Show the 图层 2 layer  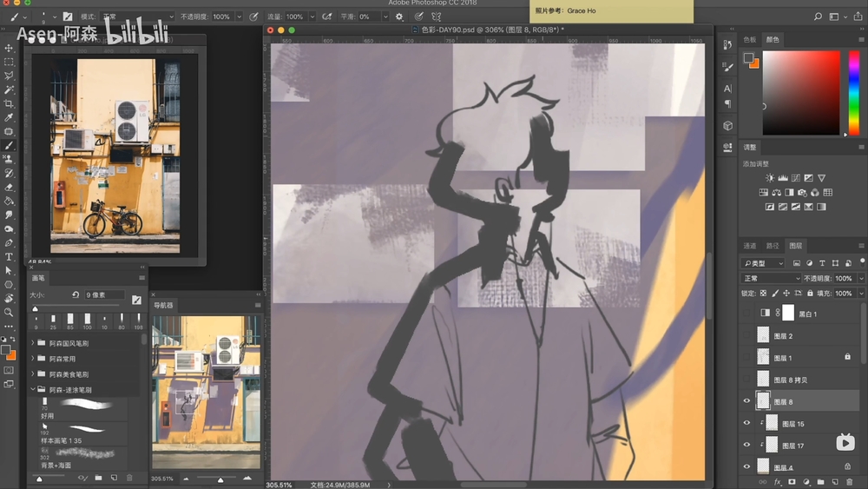coord(746,335)
